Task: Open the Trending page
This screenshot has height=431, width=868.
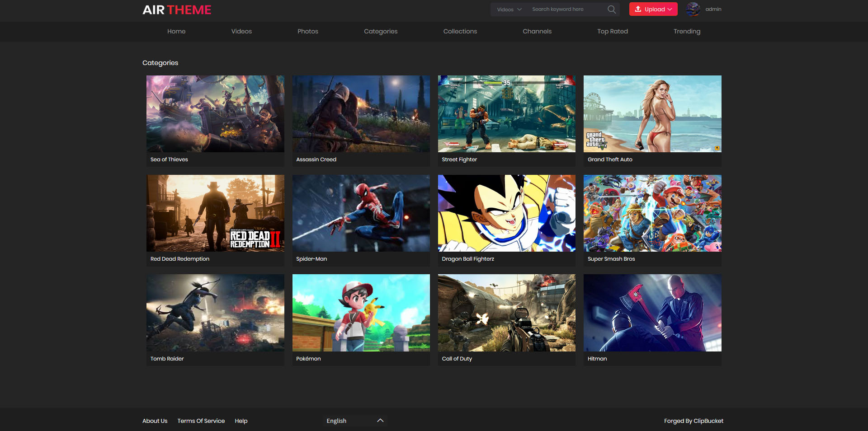Action: [x=687, y=31]
